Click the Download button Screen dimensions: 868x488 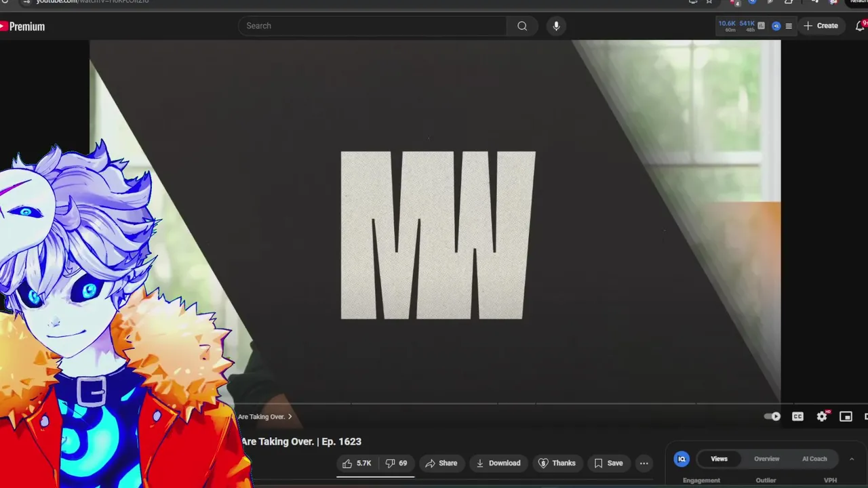pyautogui.click(x=498, y=463)
